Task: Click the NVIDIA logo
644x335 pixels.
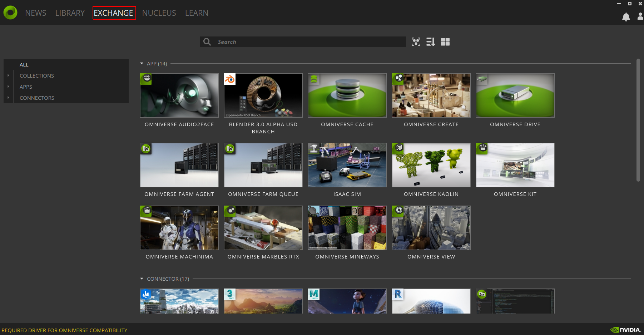Action: click(x=625, y=330)
